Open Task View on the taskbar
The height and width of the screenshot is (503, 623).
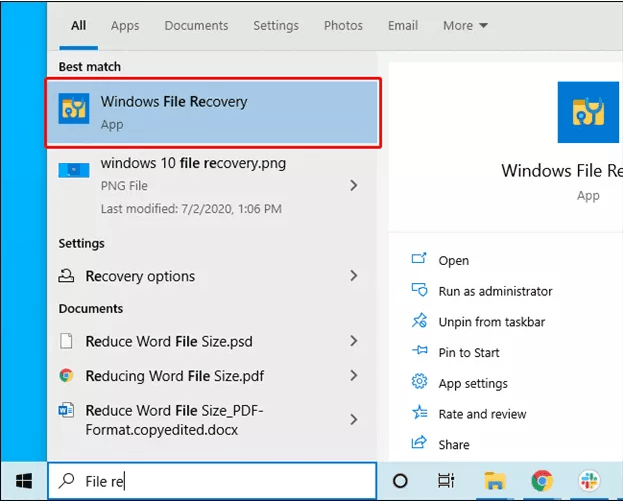pyautogui.click(x=446, y=481)
